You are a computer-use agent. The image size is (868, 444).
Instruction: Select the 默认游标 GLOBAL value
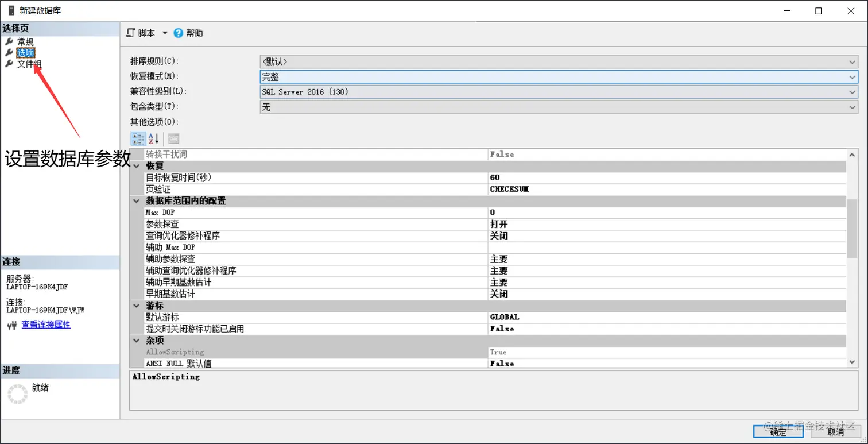666,317
